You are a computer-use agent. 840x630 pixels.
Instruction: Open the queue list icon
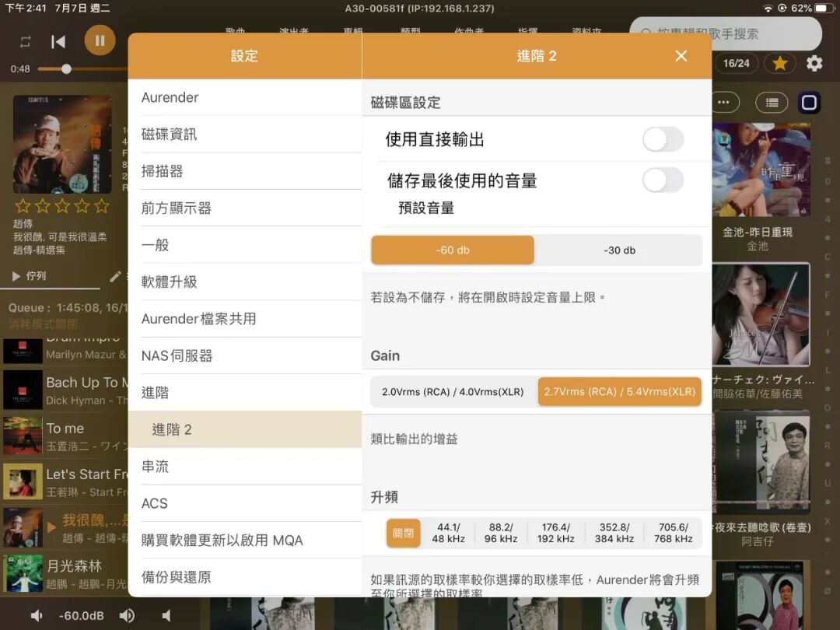(771, 102)
